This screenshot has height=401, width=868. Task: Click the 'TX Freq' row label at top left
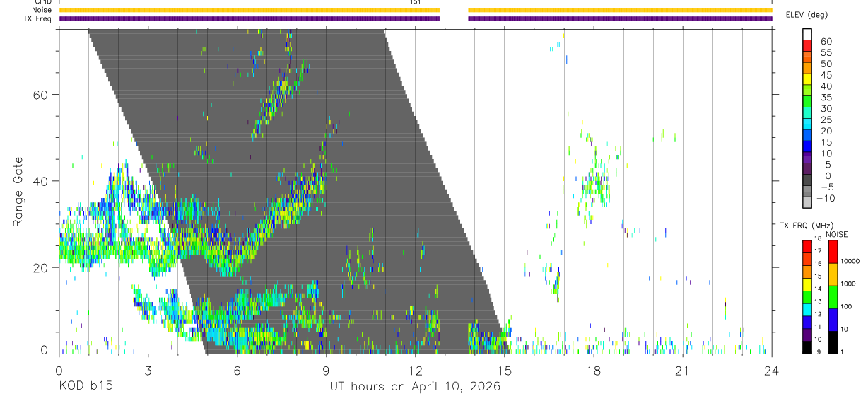coord(39,18)
